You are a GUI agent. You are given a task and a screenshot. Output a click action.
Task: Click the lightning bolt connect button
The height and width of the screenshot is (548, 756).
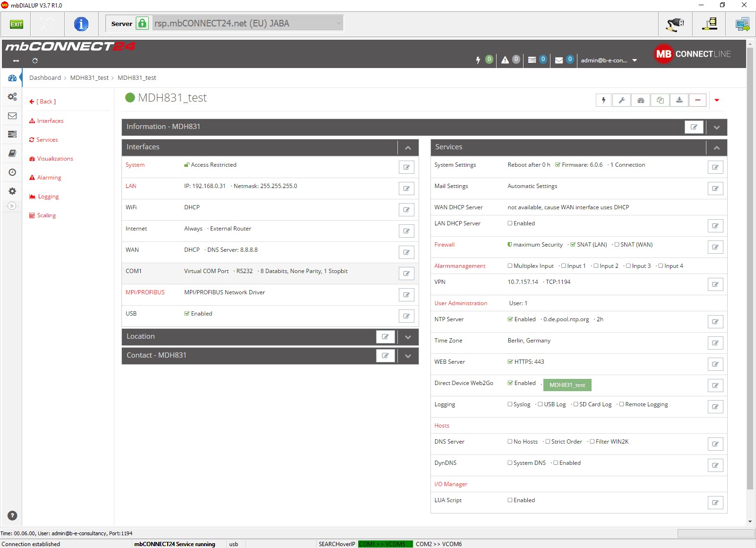pyautogui.click(x=603, y=100)
